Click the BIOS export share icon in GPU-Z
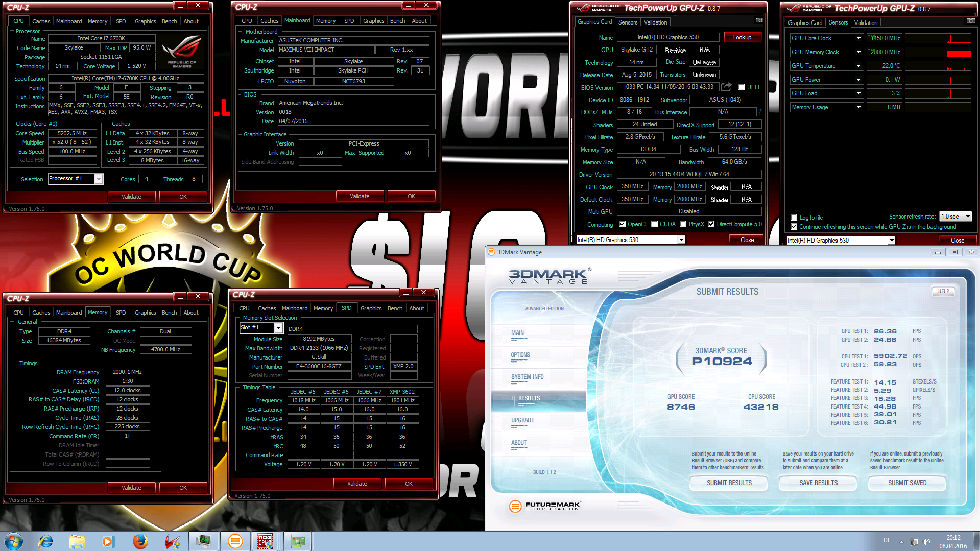 pos(726,87)
